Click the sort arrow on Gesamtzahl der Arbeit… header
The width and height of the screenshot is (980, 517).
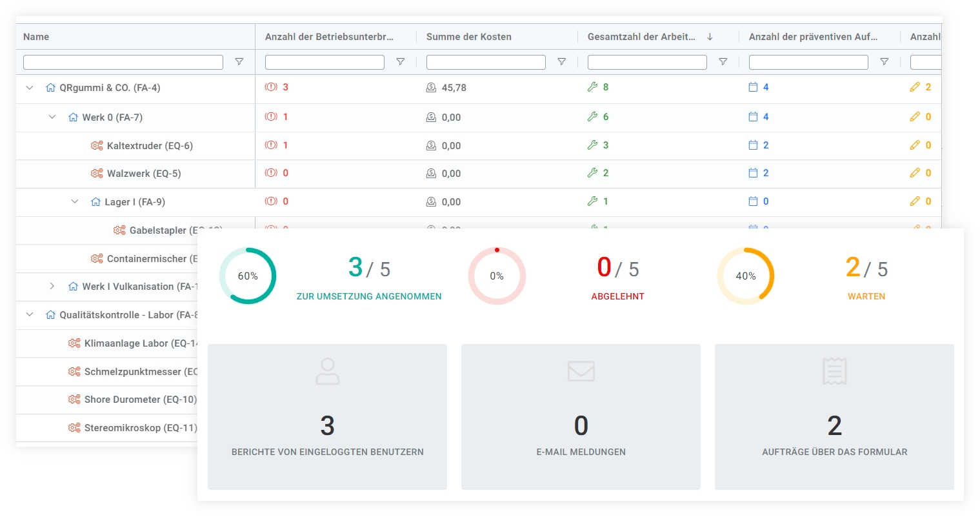(710, 37)
